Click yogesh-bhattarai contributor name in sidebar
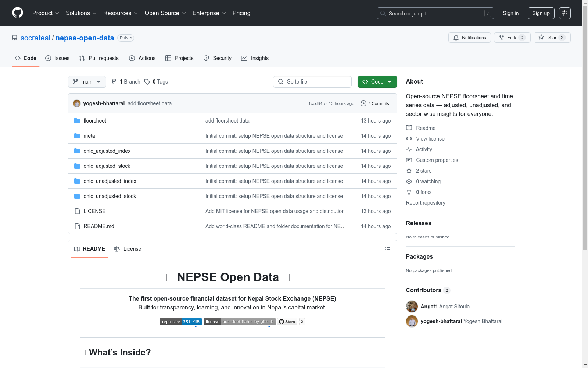 (441, 321)
